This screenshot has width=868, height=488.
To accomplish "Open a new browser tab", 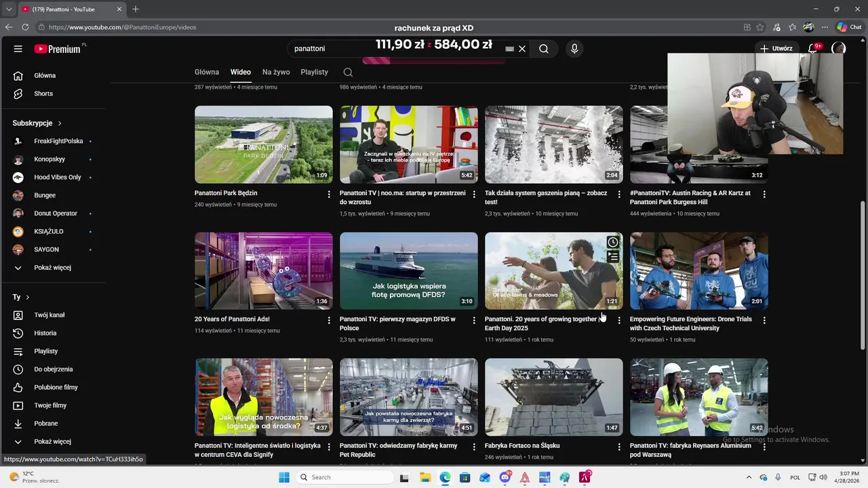I will pyautogui.click(x=136, y=9).
